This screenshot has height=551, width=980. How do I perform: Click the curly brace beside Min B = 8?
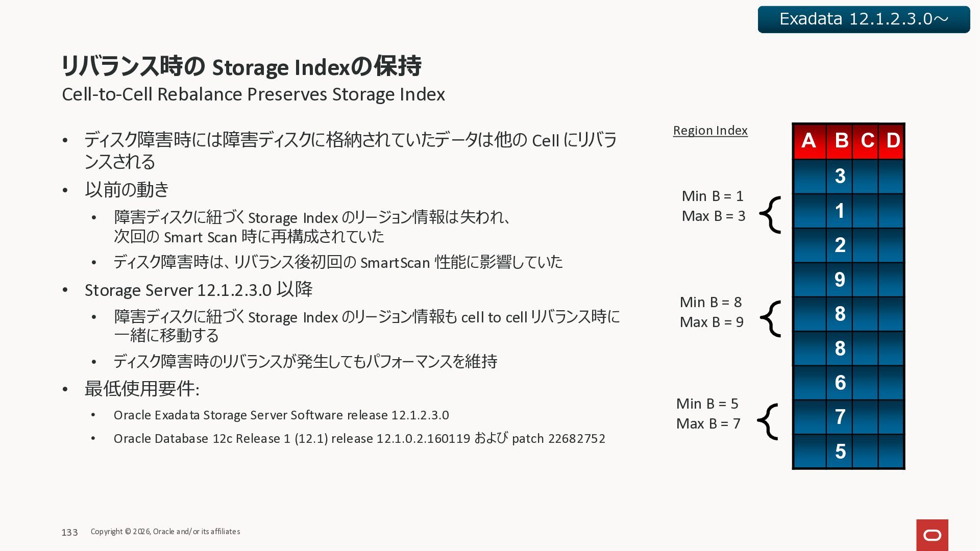point(771,318)
